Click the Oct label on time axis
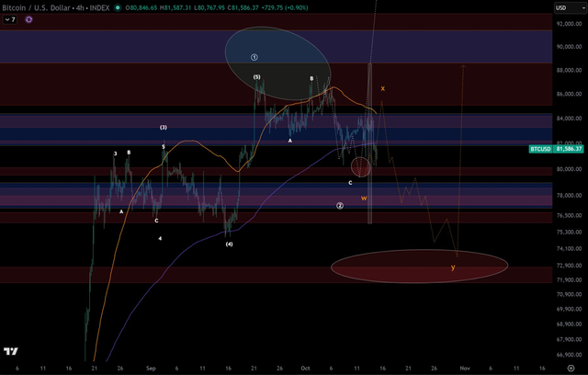This screenshot has height=375, width=588. [305, 369]
